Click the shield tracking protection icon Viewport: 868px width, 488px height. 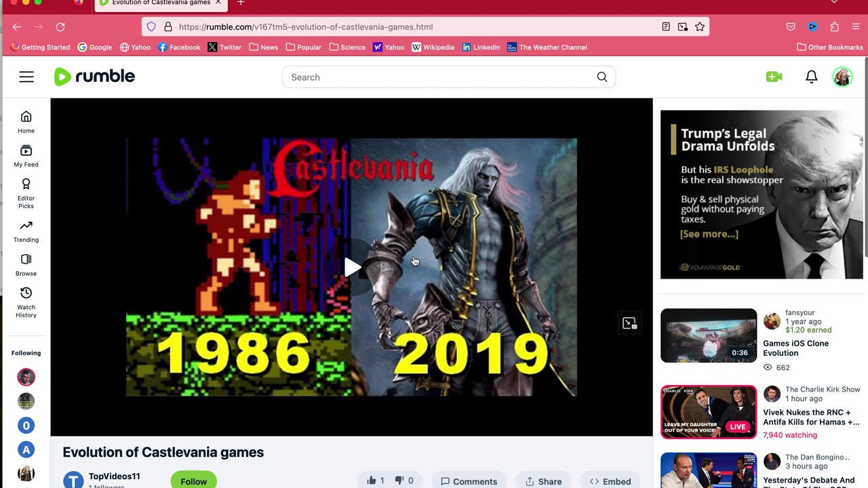click(x=151, y=27)
